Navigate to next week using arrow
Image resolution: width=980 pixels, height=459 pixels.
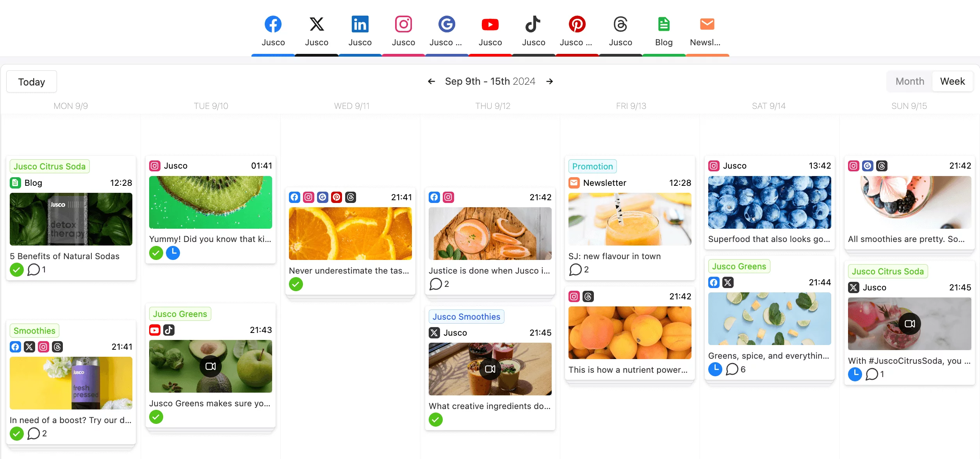549,81
